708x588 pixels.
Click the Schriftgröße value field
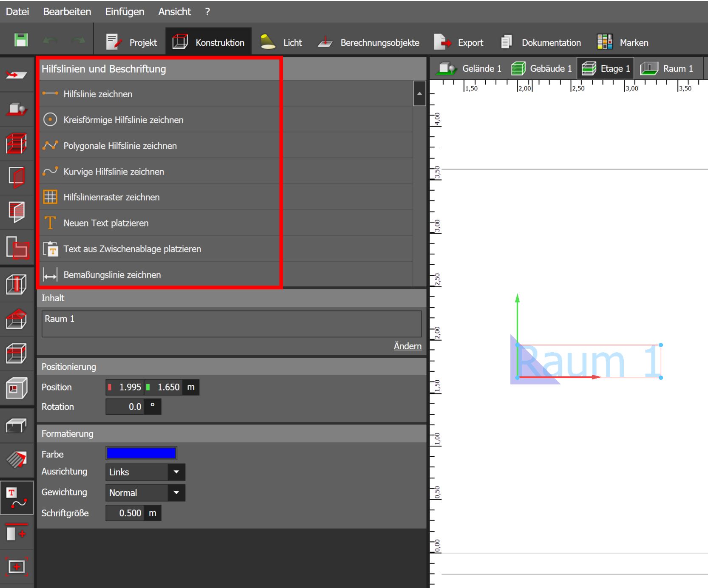point(125,513)
